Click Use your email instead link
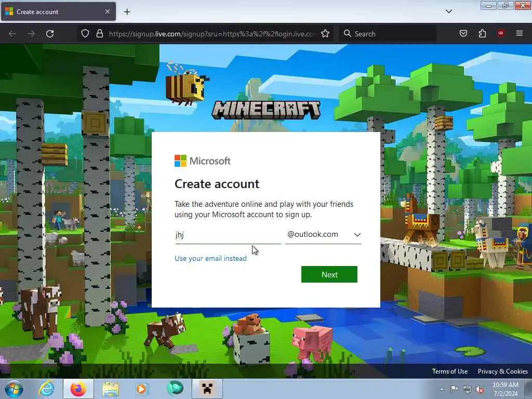The width and height of the screenshot is (532, 399). click(211, 259)
